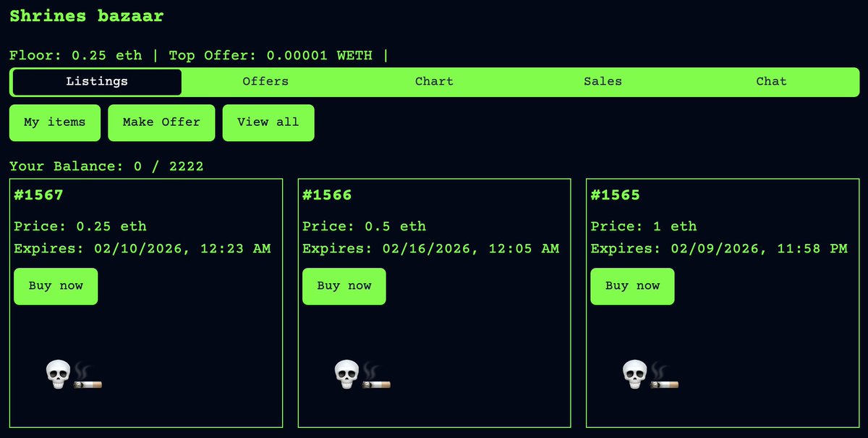The width and height of the screenshot is (868, 438).
Task: Click the View all button
Action: coord(268,122)
